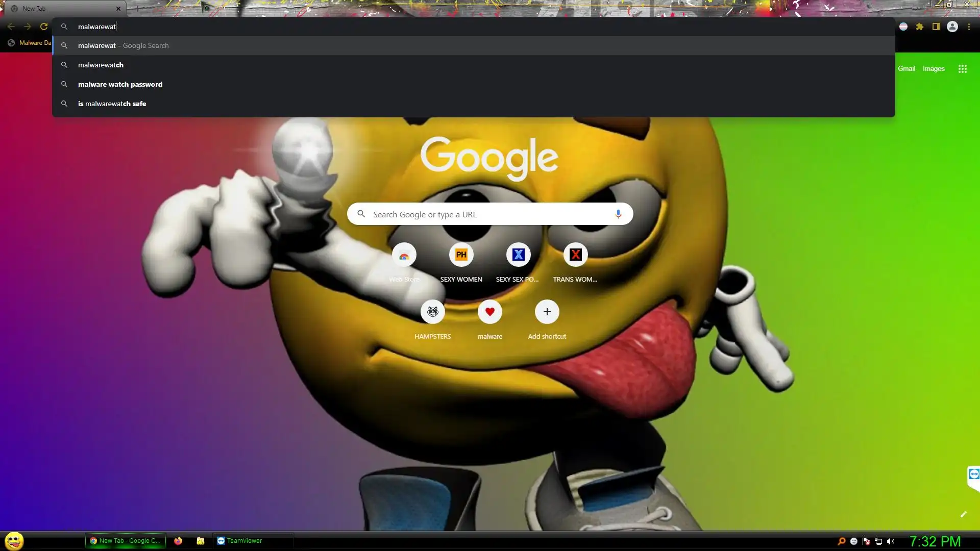Click the customize page pencil icon
The height and width of the screenshot is (551, 980).
tap(963, 514)
